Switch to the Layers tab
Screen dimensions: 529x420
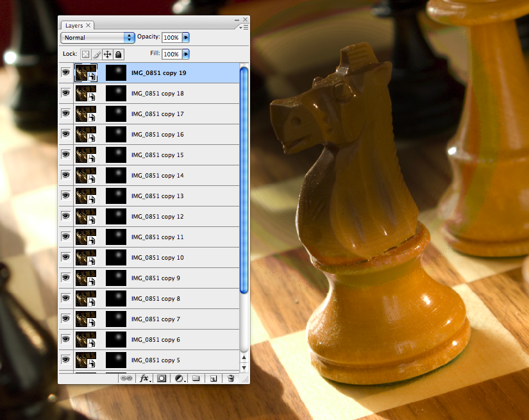[74, 26]
